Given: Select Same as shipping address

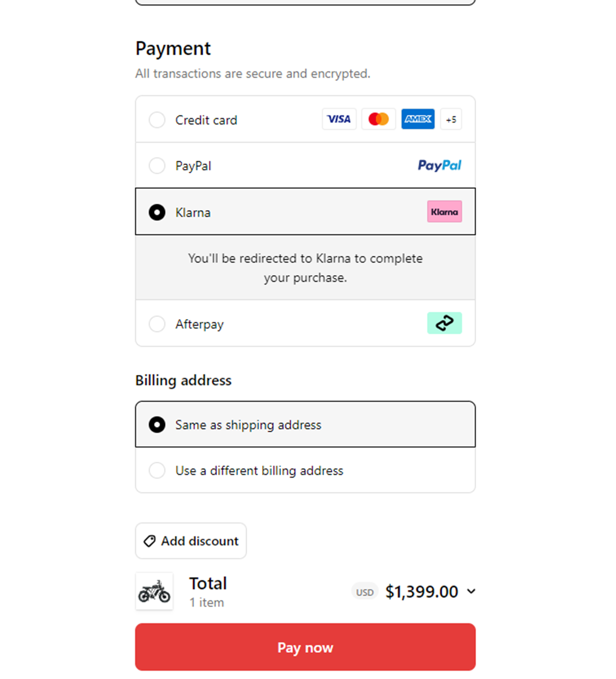Looking at the screenshot, I should tap(157, 424).
